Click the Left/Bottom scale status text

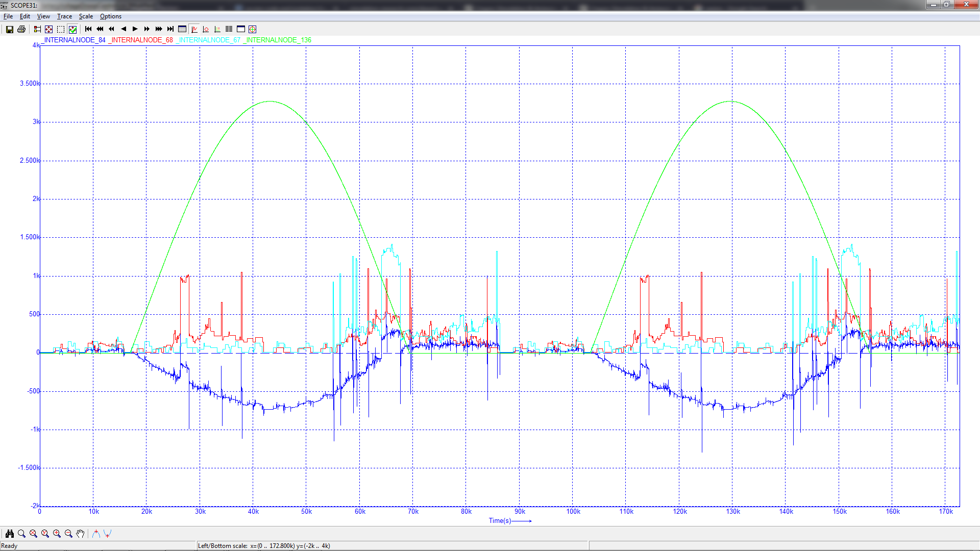click(264, 546)
